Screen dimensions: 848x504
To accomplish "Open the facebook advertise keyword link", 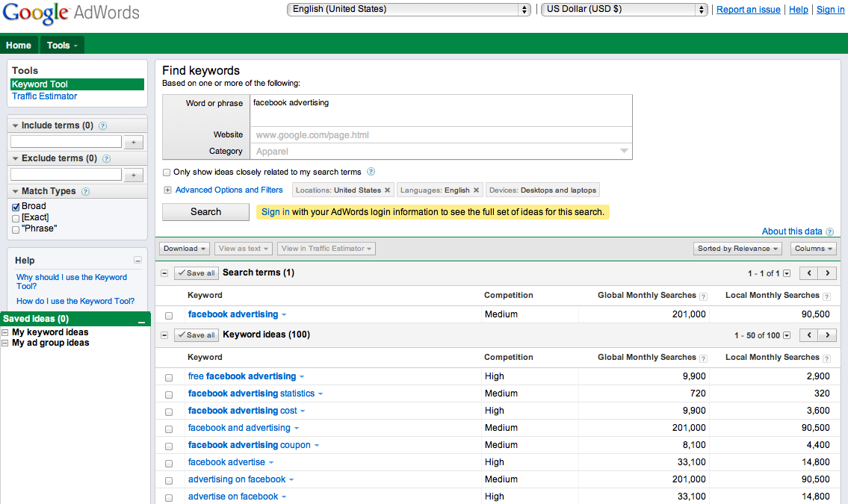I will pos(226,462).
